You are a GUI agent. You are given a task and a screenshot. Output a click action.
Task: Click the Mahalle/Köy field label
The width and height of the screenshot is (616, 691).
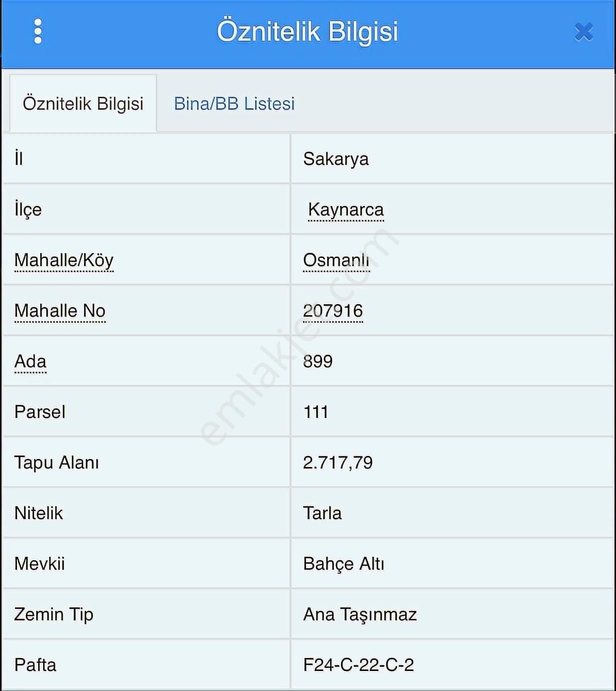tap(64, 260)
